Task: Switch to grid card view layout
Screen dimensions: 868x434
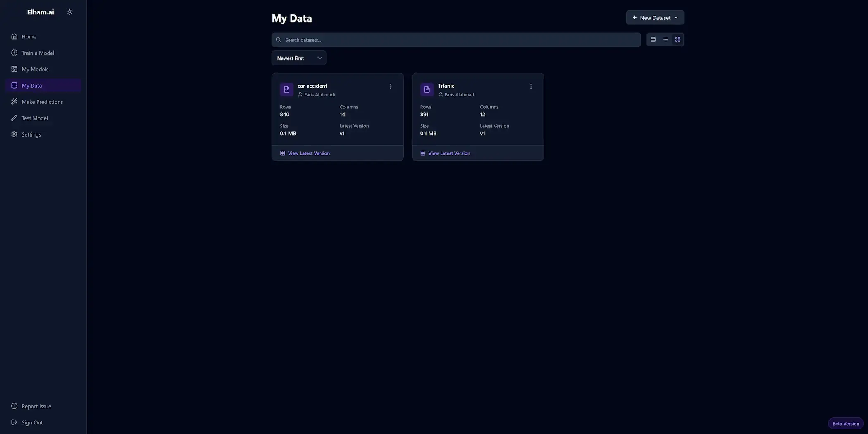Action: point(677,40)
